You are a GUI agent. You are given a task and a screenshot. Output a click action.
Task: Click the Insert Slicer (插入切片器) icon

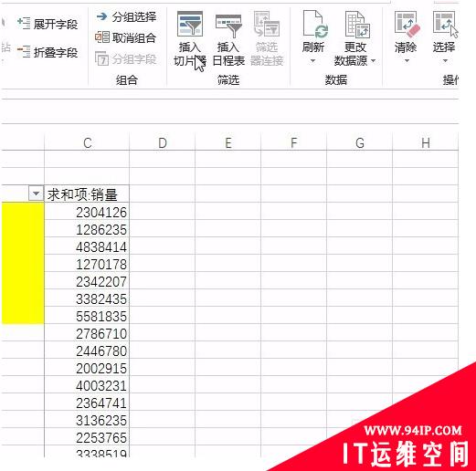click(x=190, y=24)
